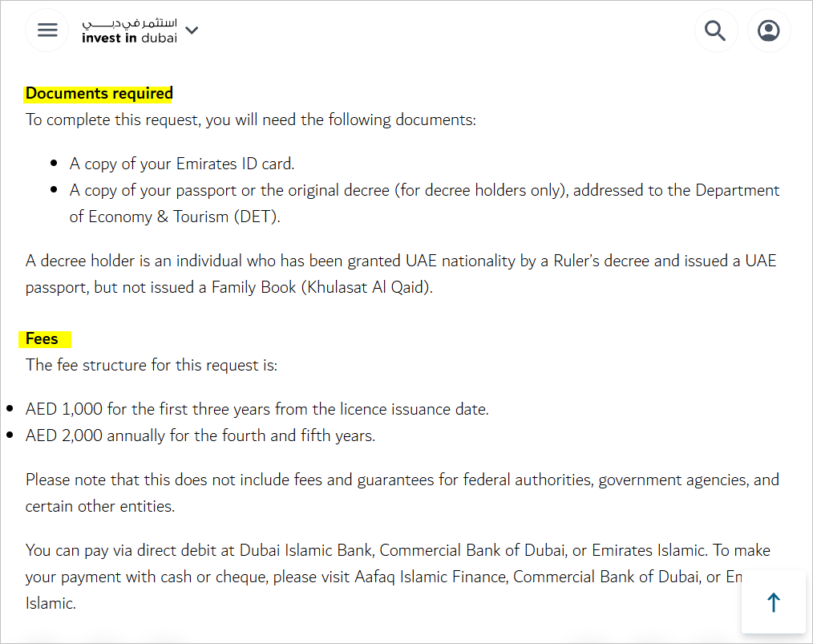Select the highlighted Documents required heading

99,93
